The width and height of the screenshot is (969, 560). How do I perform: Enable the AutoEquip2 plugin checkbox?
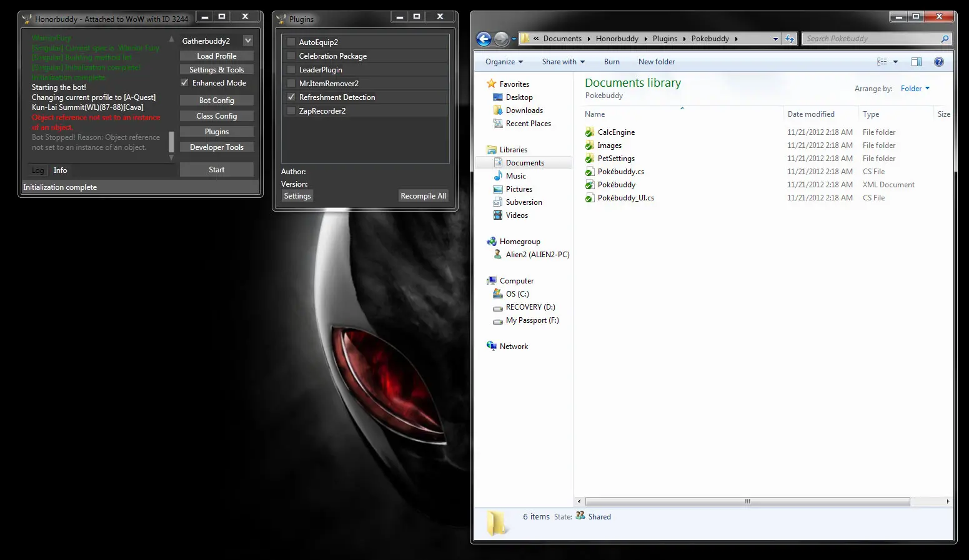coord(291,42)
